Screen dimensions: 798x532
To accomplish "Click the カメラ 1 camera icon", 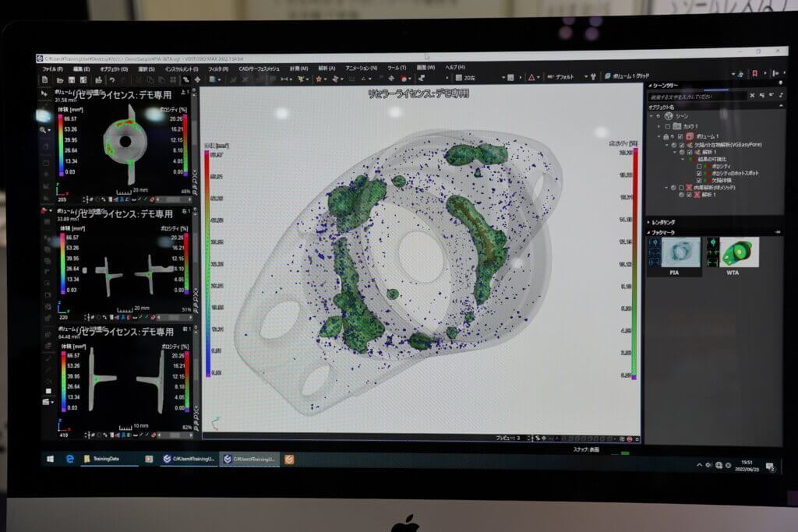I will point(677,126).
